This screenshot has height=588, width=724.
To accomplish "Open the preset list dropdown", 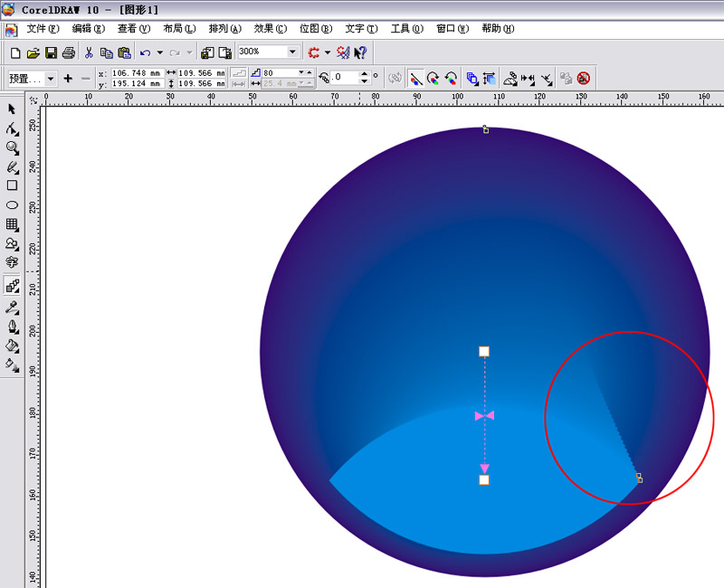I will tap(51, 79).
